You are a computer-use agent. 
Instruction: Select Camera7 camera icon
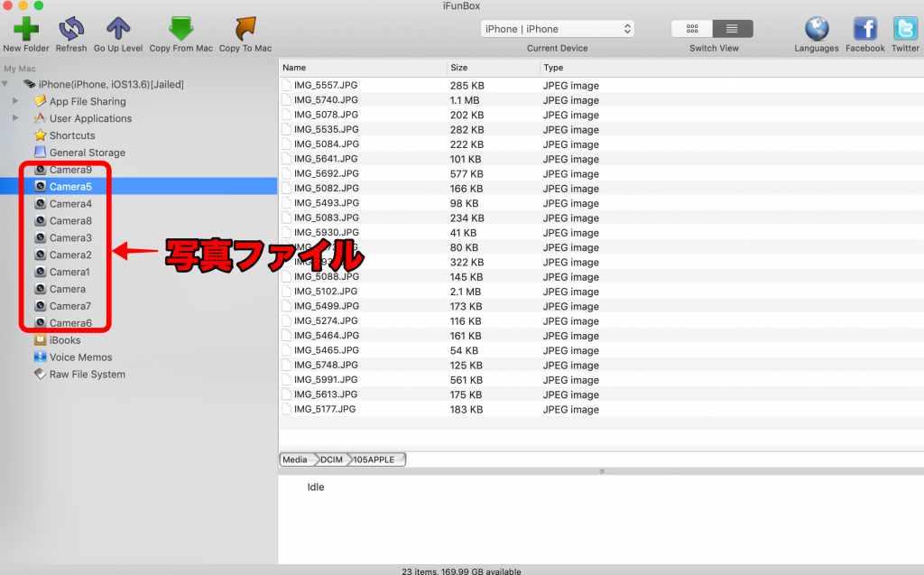point(40,306)
